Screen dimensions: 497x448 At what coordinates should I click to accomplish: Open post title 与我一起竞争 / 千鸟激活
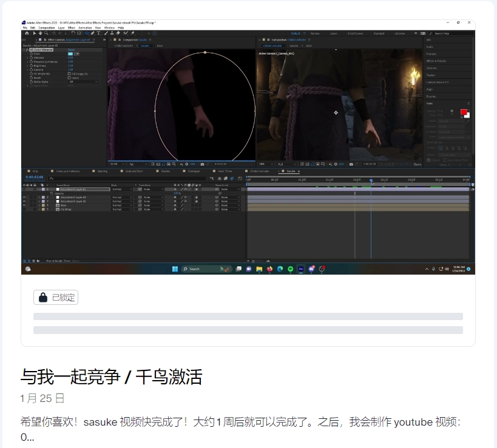pyautogui.click(x=111, y=376)
